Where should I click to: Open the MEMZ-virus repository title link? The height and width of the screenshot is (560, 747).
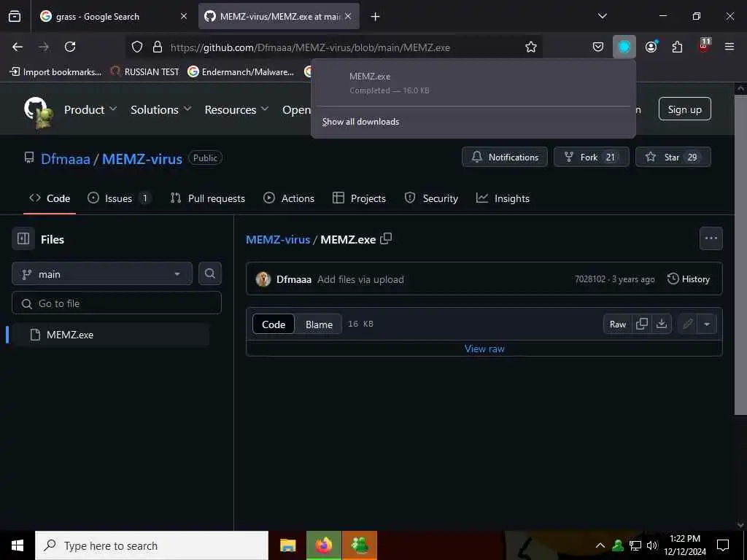(142, 158)
